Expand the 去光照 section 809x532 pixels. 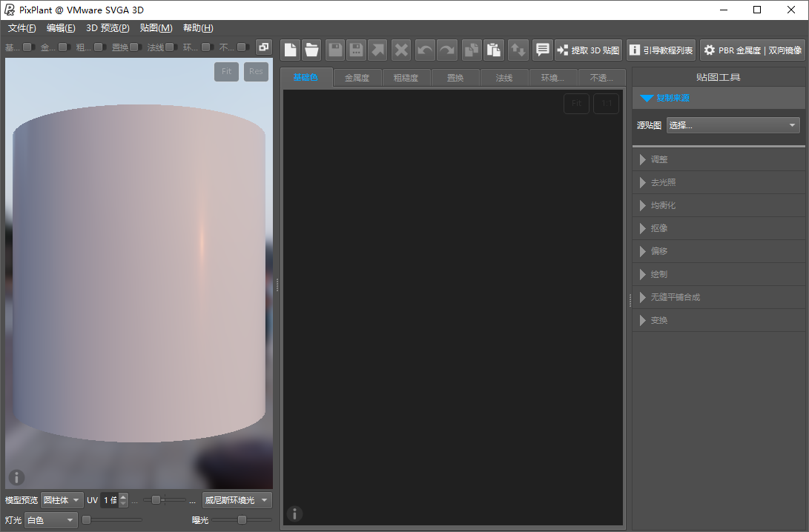[x=719, y=182]
